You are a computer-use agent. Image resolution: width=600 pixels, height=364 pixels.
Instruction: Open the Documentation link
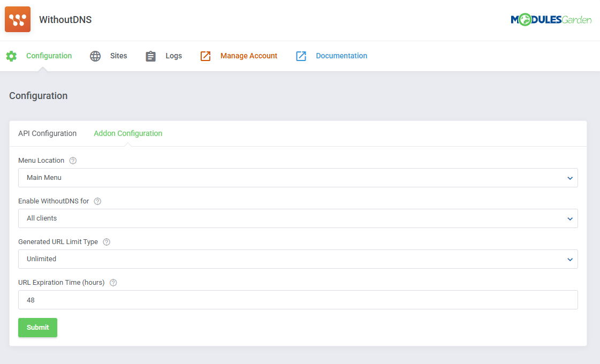click(341, 56)
